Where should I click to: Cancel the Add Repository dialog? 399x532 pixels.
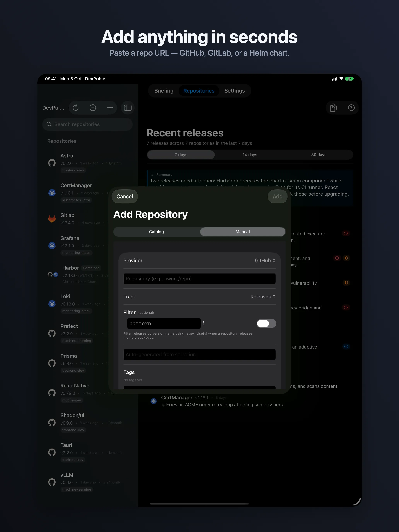[124, 196]
